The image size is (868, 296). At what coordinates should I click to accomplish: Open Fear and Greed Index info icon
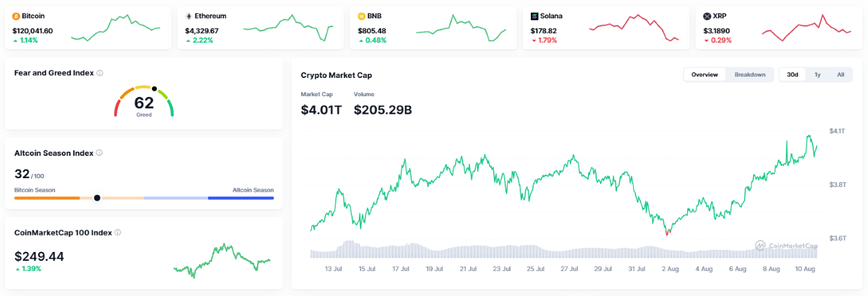(100, 73)
